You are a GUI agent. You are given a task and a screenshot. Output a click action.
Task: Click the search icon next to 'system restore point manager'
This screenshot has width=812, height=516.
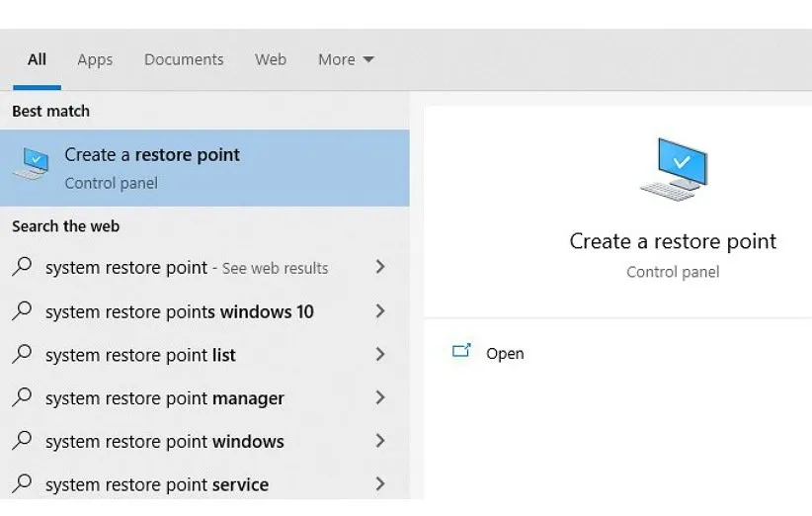[x=23, y=397]
